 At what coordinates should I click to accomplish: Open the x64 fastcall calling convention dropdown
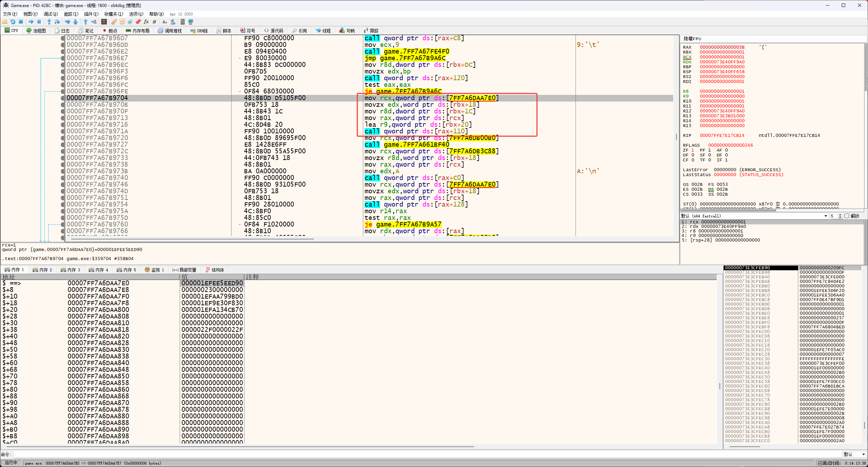(x=825, y=216)
